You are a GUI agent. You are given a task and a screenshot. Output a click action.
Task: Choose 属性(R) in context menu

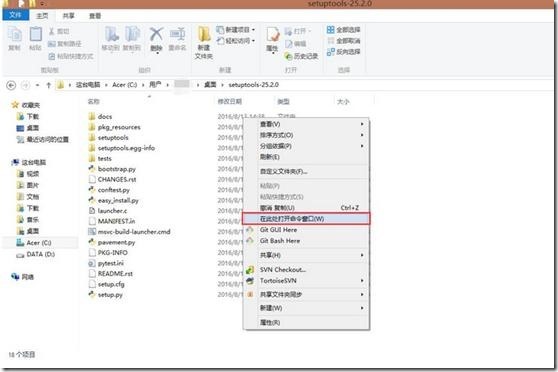click(306, 323)
